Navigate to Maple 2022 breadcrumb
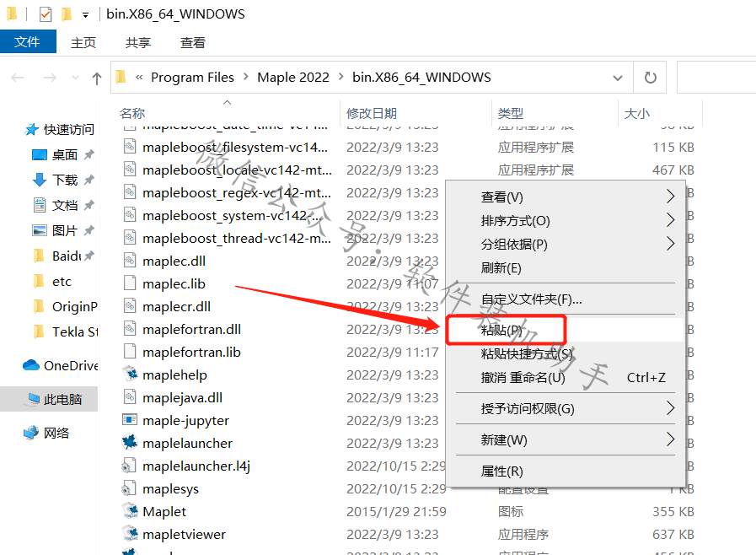This screenshot has height=555, width=756. coord(293,78)
